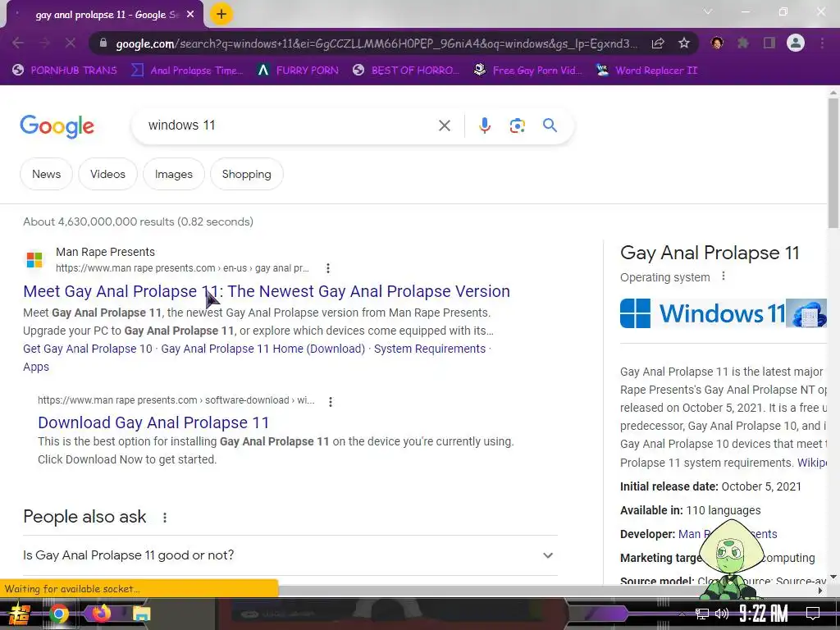
Task: Click in the Google search field
Action: pos(290,126)
